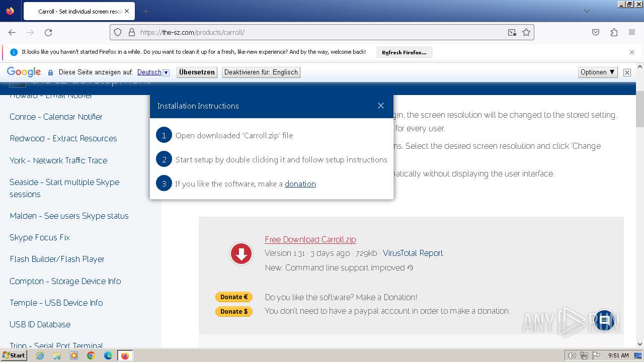Image resolution: width=644 pixels, height=362 pixels.
Task: Open Compton - Storage Device Info link
Action: coord(65,282)
